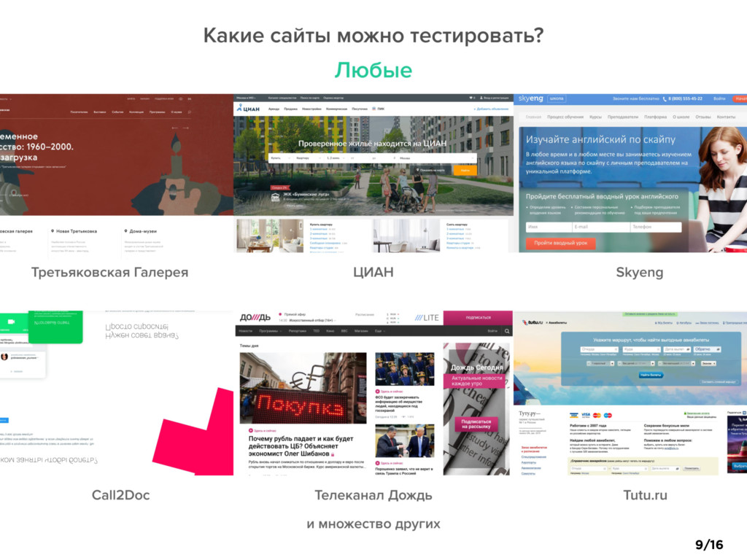Open the Купить dropdown in ЦИАН search

(x=280, y=158)
